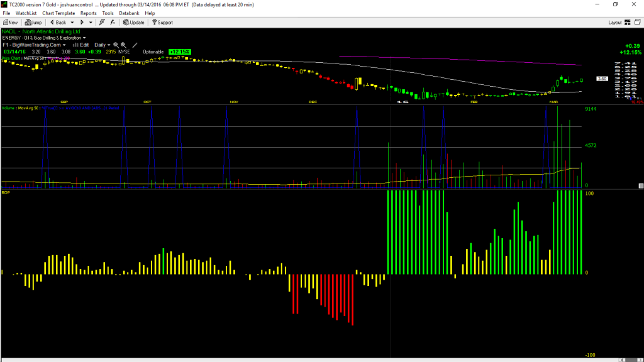Open the File menu
Image resolution: width=644 pixels, height=362 pixels.
coord(6,13)
